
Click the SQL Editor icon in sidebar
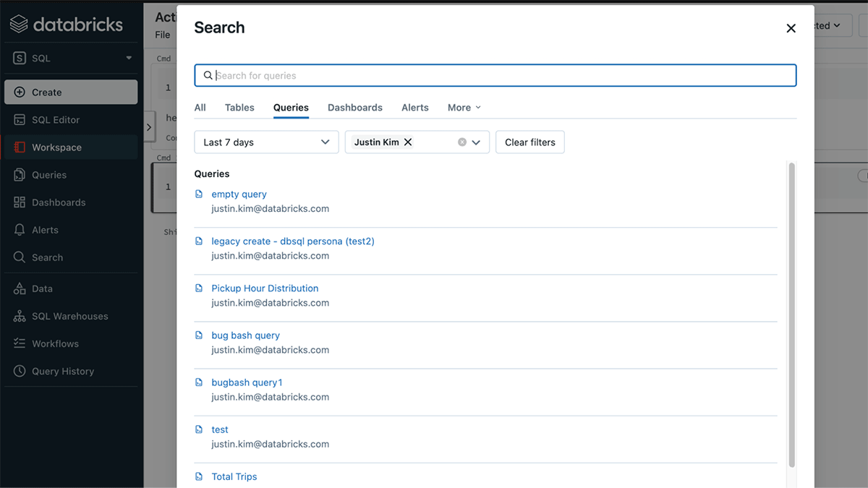(x=20, y=120)
